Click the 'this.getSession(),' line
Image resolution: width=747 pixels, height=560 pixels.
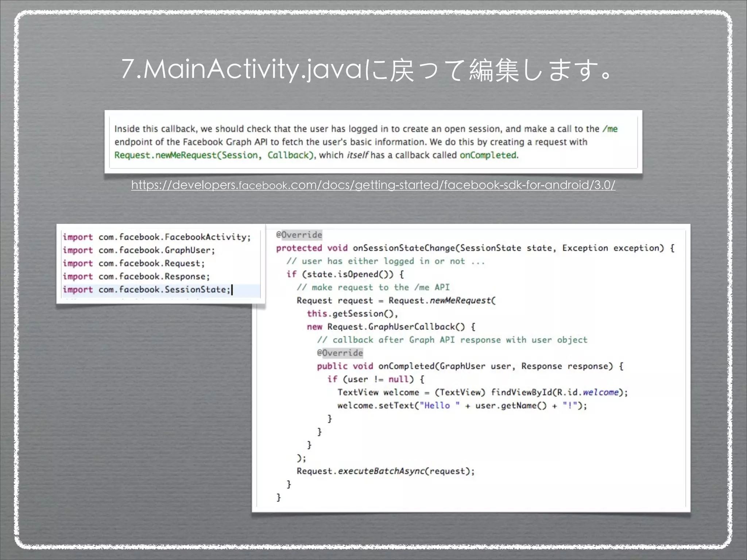coord(352,314)
